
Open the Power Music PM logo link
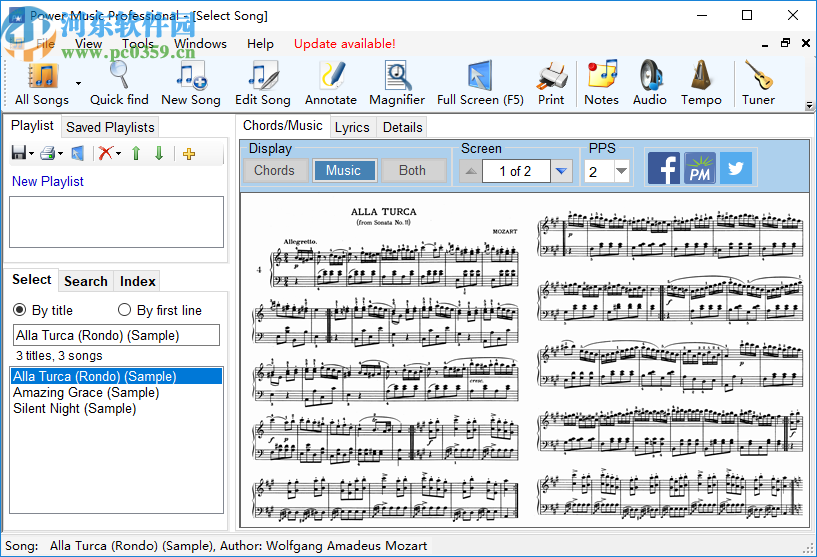[x=700, y=168]
